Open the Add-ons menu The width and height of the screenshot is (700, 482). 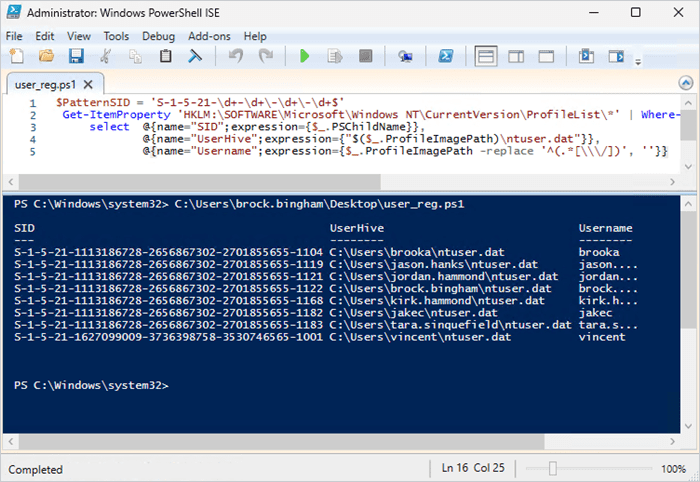pos(209,36)
